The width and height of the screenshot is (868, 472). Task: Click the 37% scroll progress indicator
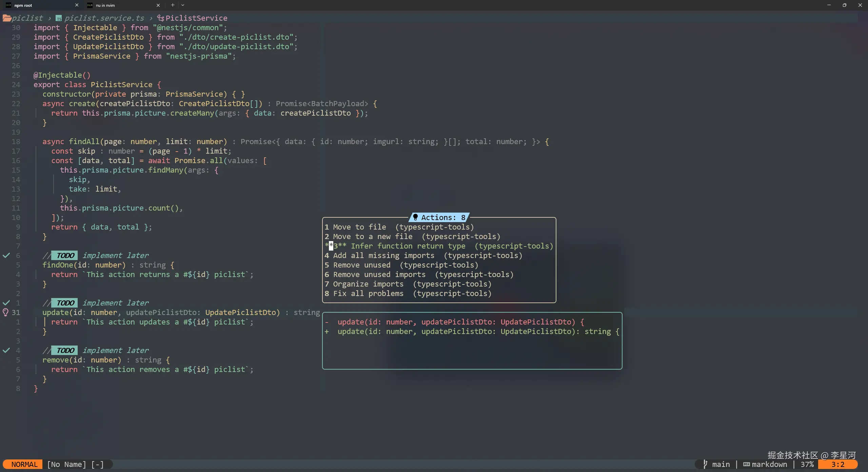tap(807, 464)
